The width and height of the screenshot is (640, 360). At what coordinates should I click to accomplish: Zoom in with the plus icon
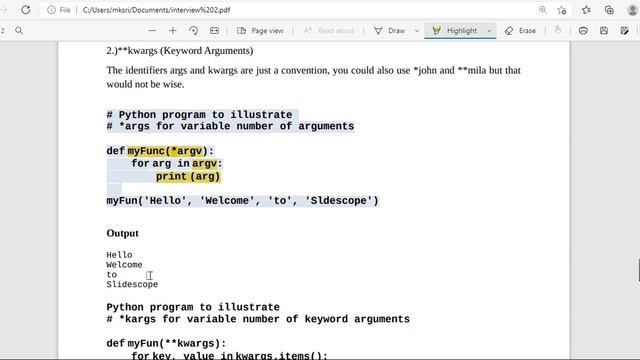click(x=173, y=31)
